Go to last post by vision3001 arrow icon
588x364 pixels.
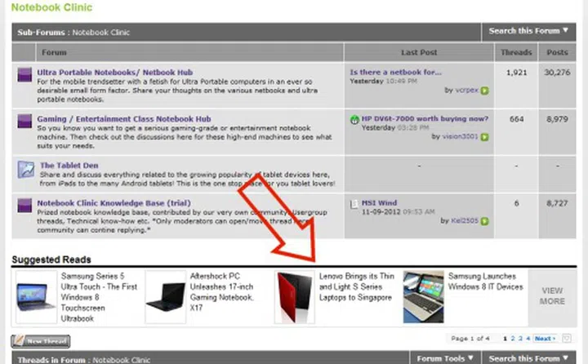pos(484,137)
